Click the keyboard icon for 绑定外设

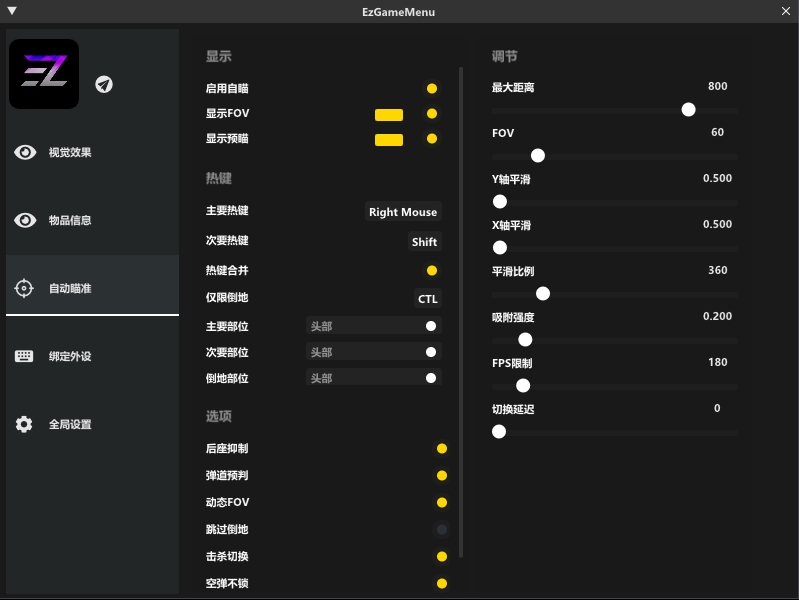[25, 356]
